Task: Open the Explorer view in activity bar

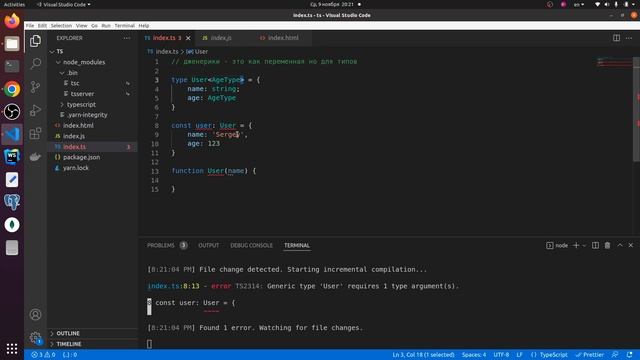Action: click(36, 41)
